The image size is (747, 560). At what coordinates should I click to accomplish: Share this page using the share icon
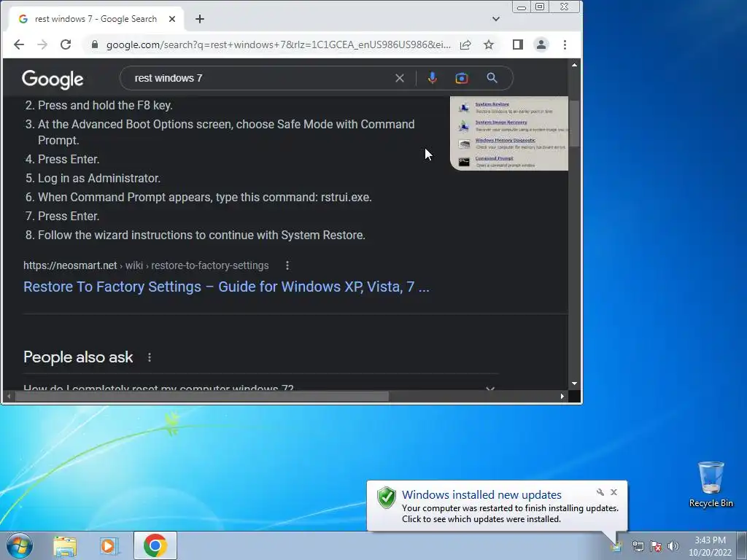(x=465, y=44)
